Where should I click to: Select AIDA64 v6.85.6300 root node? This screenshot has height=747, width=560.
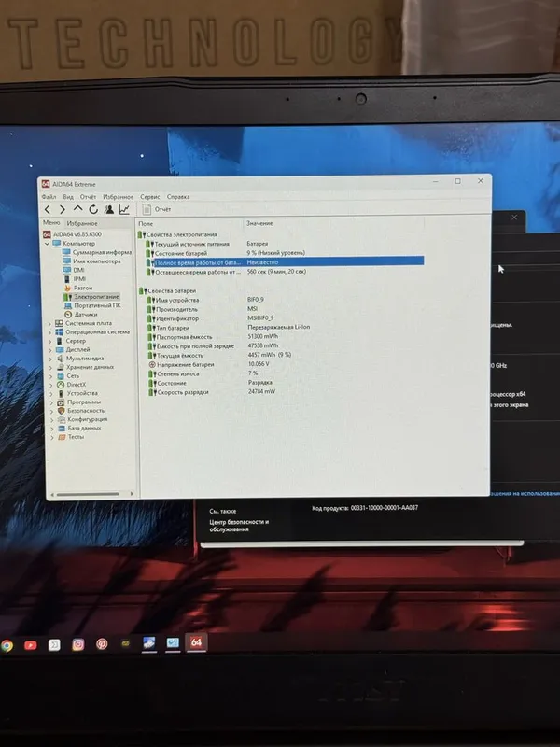point(72,234)
